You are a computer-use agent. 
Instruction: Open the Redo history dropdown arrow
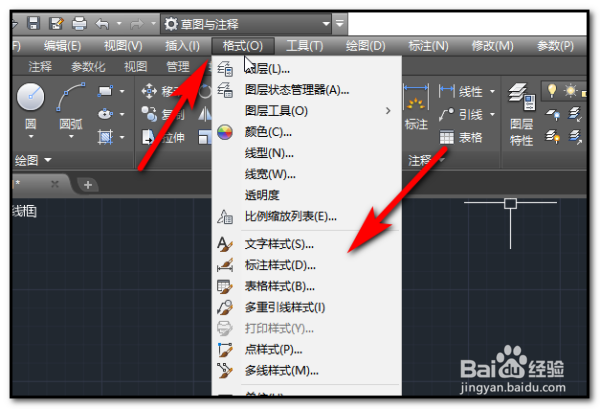(153, 24)
